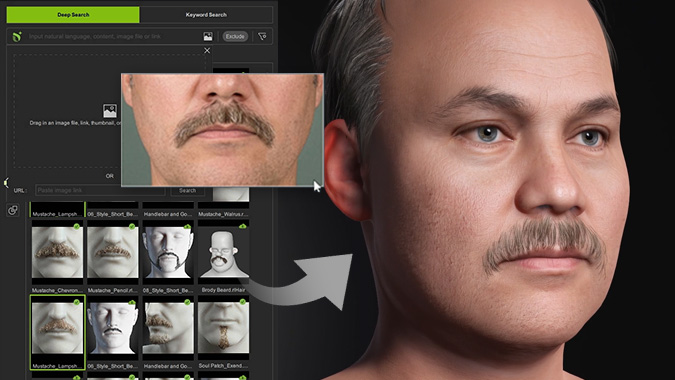Select the Soul Patch_Exend thumbnail
The width and height of the screenshot is (675, 380).
(x=223, y=327)
